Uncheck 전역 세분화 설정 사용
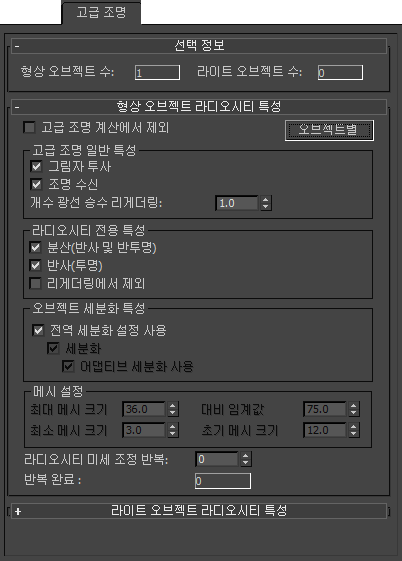Image resolution: width=402 pixels, height=561 pixels. (38, 330)
